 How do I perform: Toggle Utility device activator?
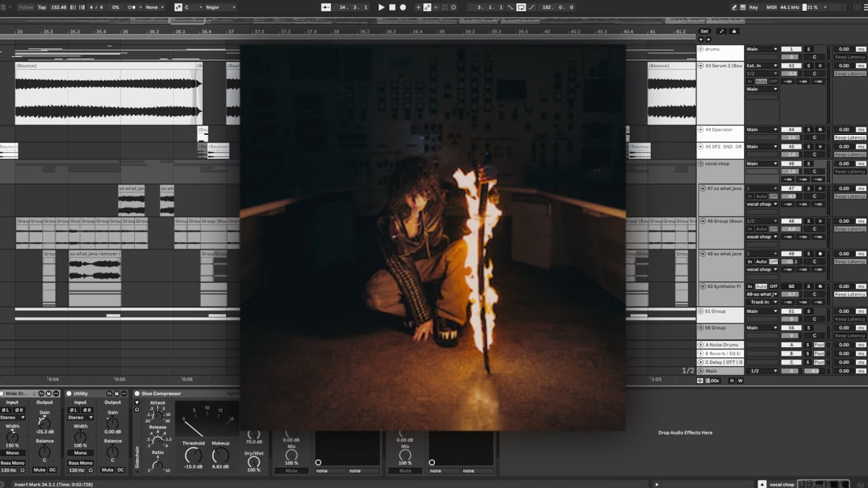click(69, 394)
